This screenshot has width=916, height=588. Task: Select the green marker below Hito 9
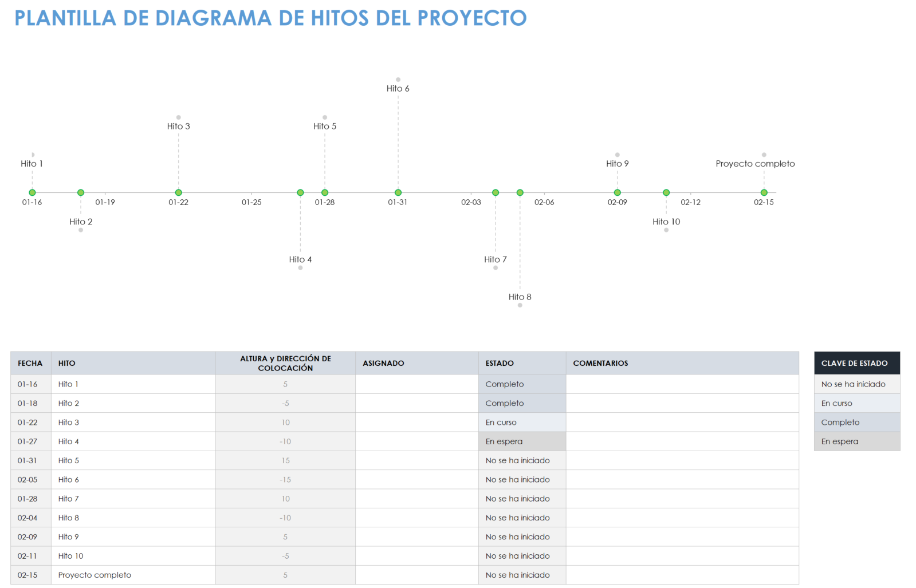pos(618,192)
